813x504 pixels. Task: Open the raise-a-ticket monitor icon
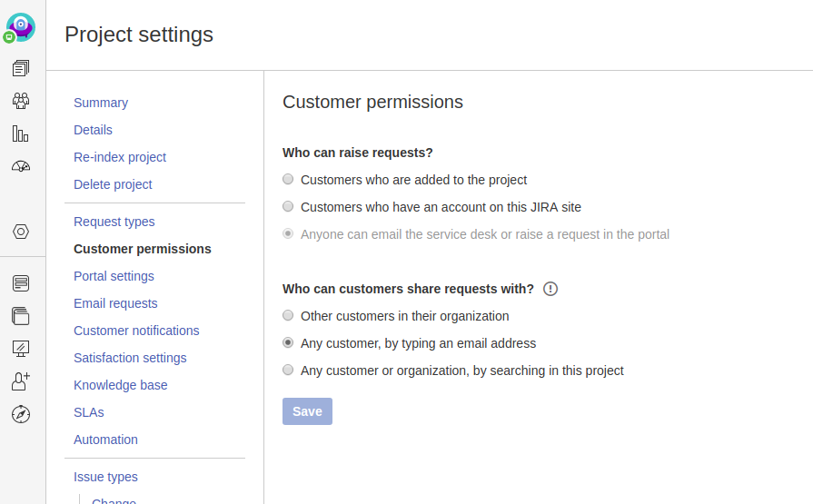point(21,349)
